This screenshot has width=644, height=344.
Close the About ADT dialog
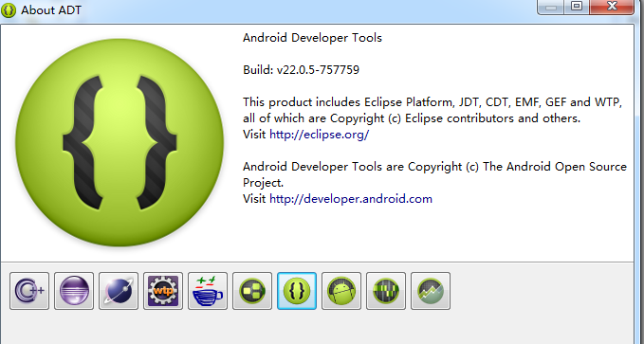tap(612, 6)
